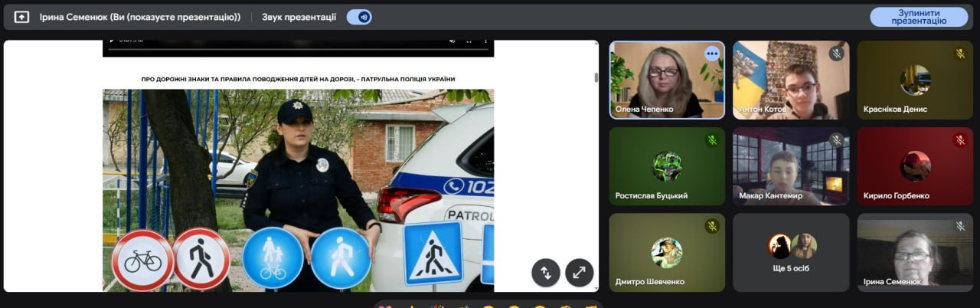
Task: Click the muted mic icon on Красніков Денис
Action: (960, 54)
